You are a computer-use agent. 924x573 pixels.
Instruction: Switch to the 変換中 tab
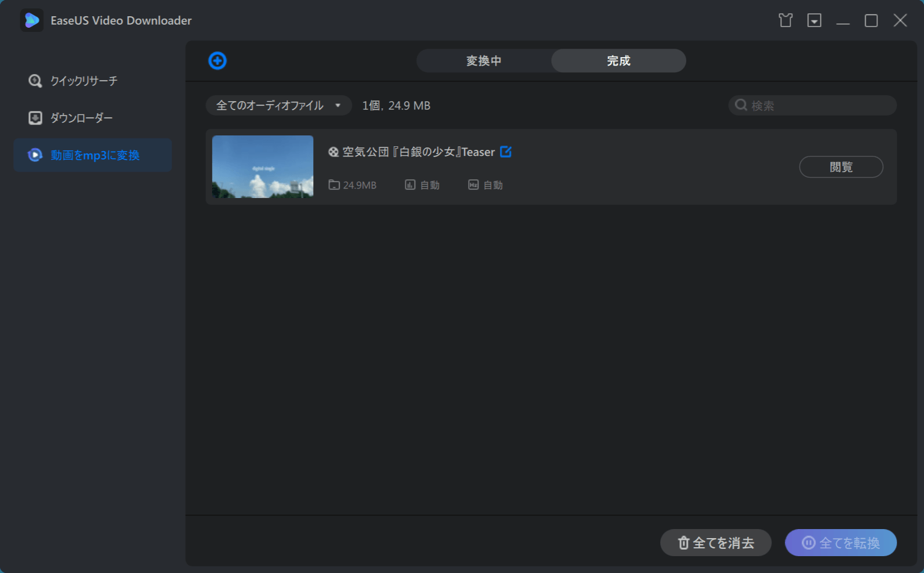point(484,61)
